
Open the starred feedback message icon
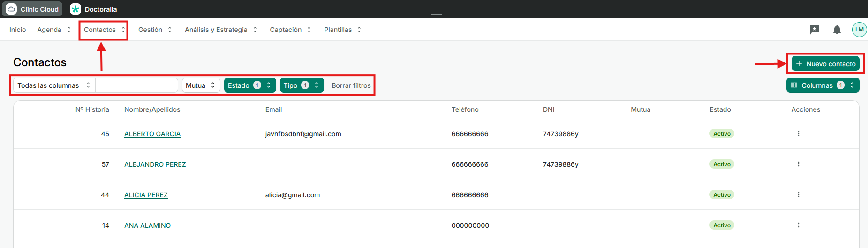[x=815, y=30]
